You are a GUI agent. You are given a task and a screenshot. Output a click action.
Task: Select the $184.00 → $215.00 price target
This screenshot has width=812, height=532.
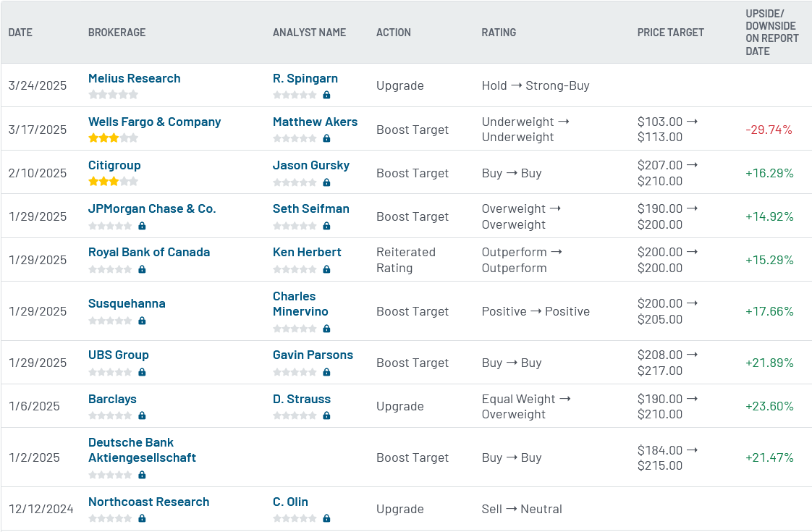coord(667,458)
